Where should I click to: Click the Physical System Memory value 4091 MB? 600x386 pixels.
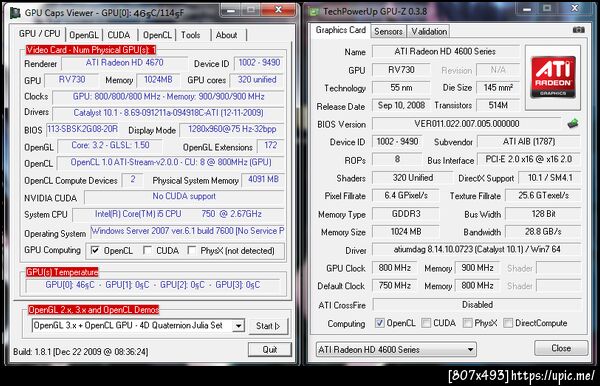[263, 179]
